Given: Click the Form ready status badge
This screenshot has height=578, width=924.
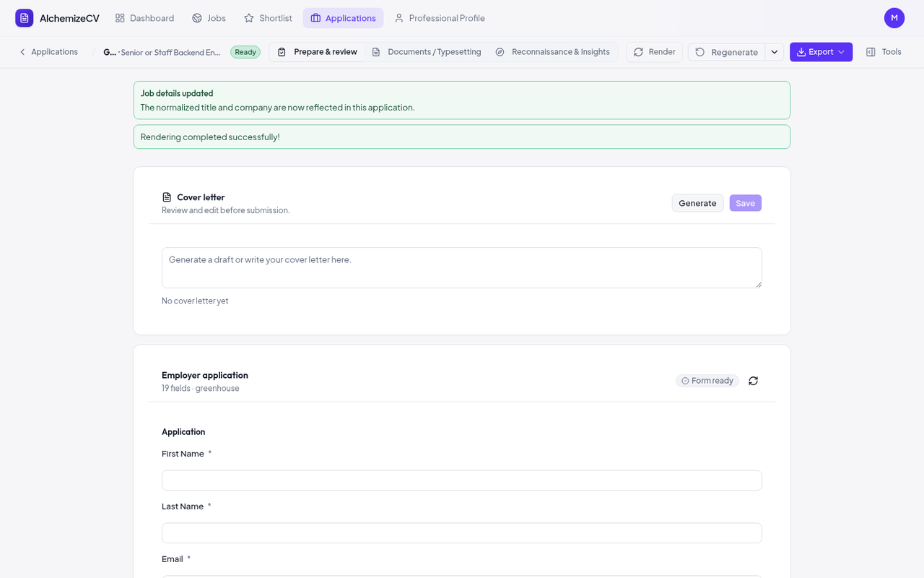Looking at the screenshot, I should point(707,381).
